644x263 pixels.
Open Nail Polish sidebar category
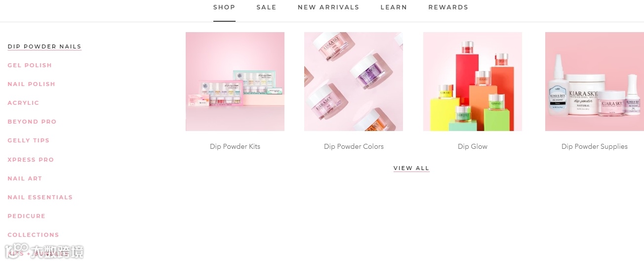click(x=31, y=84)
